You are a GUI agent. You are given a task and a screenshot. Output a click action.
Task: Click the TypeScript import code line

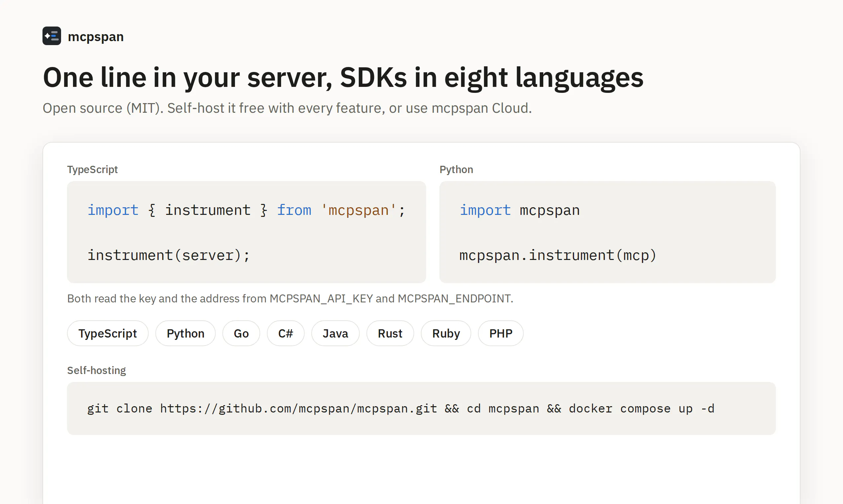(x=247, y=210)
